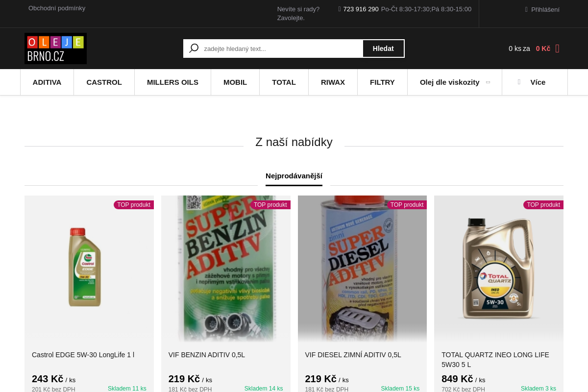Image resolution: width=588 pixels, height=392 pixels.
Task: Go to MILLERS OILS category
Action: point(172,82)
